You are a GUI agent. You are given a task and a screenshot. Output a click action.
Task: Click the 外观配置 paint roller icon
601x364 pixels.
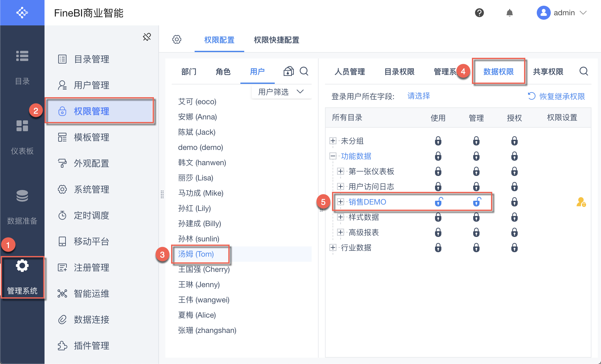tap(62, 163)
